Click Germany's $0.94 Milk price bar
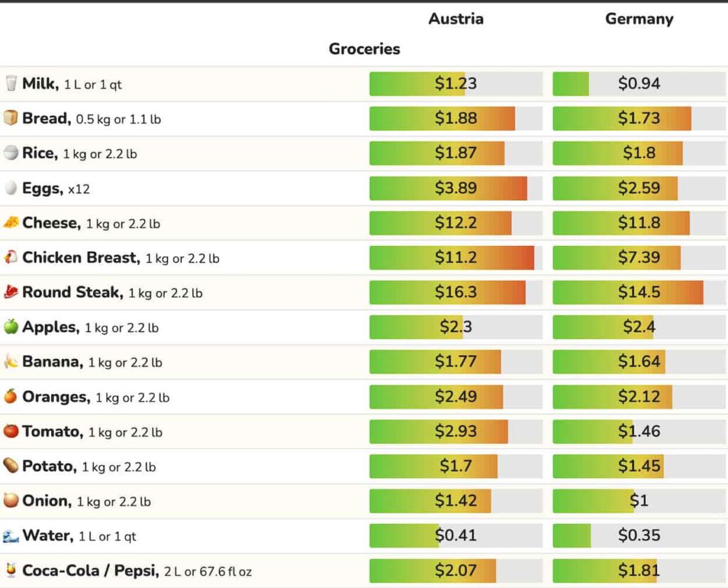The image size is (728, 588). point(638,84)
